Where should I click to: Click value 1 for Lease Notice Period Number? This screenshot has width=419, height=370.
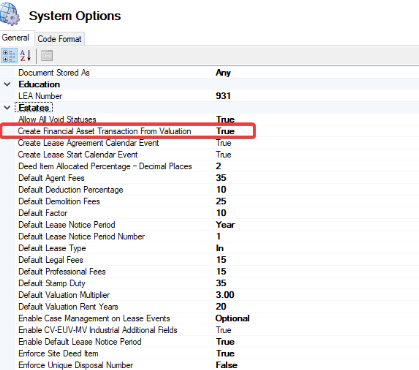pyautogui.click(x=218, y=236)
